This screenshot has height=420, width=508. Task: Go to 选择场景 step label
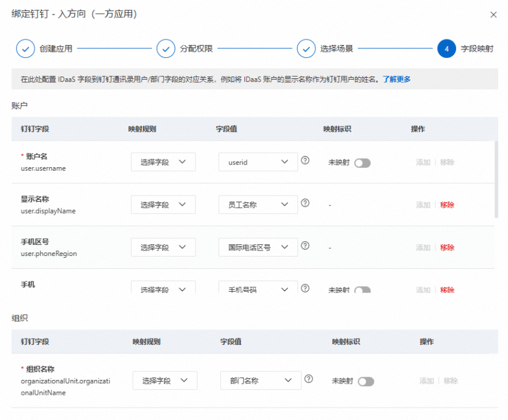(336, 49)
